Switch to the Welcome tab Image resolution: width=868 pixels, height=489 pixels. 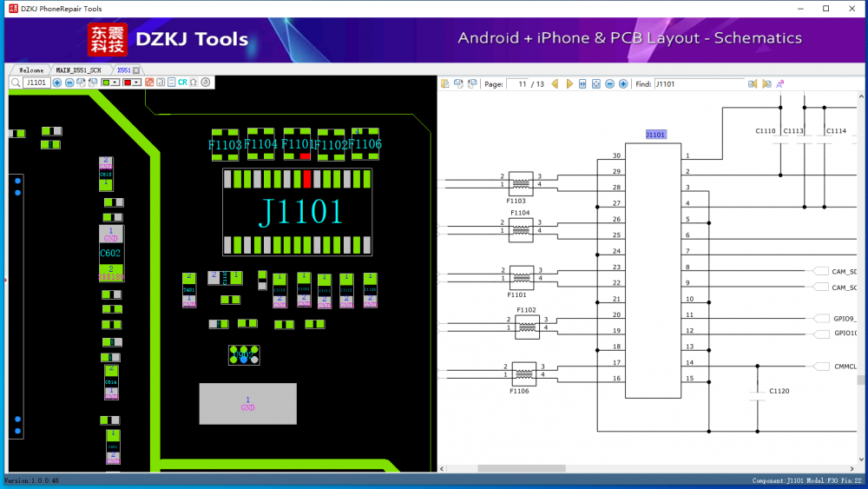[x=31, y=70]
